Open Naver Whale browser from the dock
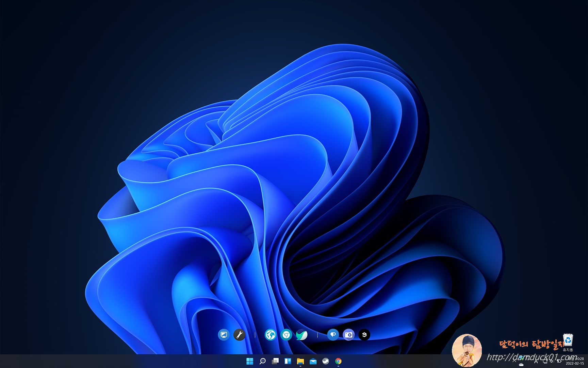This screenshot has width=588, height=368. click(x=301, y=335)
